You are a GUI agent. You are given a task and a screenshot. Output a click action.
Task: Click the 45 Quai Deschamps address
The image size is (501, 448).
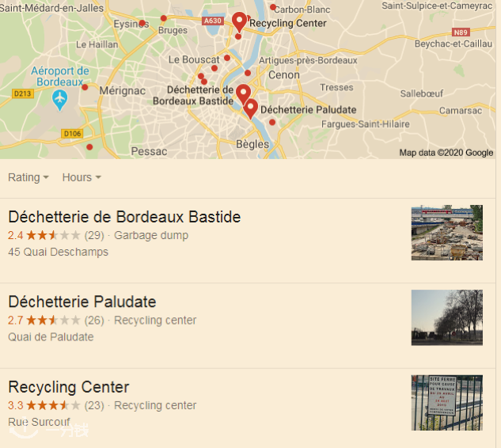pos(58,252)
